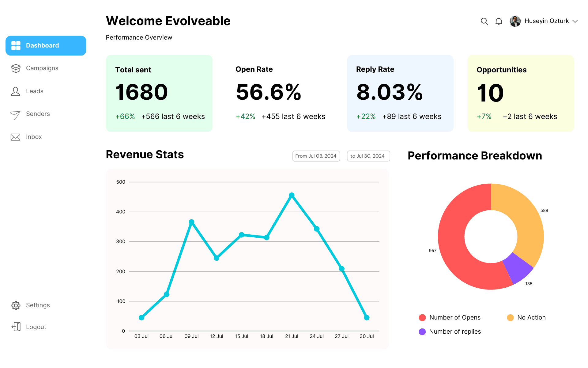Click +89 last 6 weeks text
Viewport: 588px width, 368px height.
412,117
